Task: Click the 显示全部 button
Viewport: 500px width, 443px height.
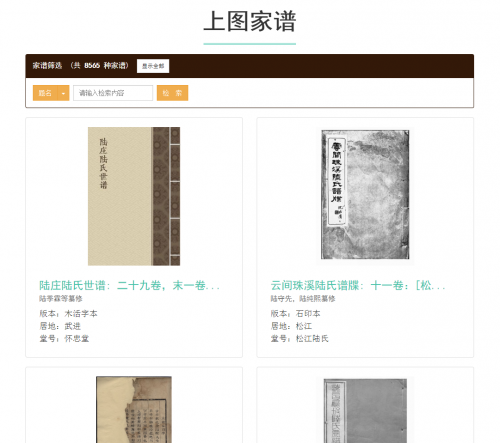Action: click(x=153, y=66)
